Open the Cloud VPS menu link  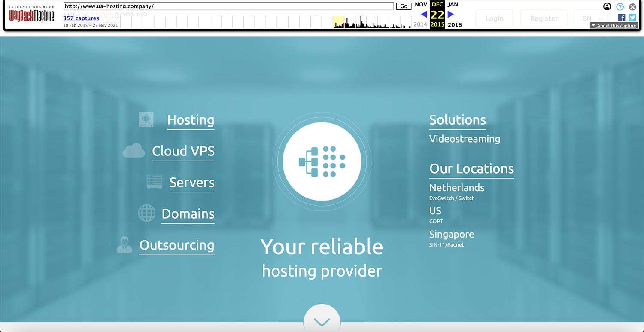[183, 151]
